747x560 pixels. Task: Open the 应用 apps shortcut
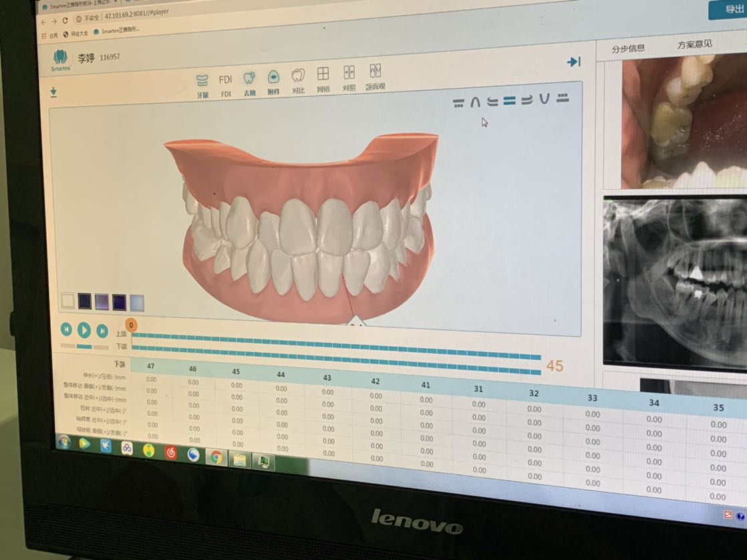coord(49,35)
